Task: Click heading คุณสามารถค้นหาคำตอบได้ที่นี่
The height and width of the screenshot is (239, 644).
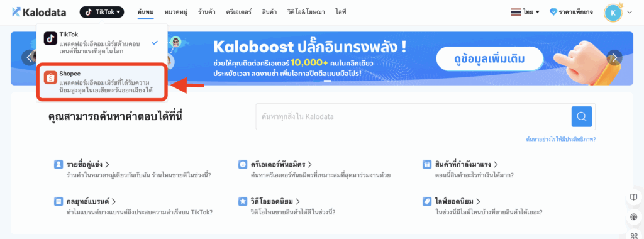Action: (115, 116)
